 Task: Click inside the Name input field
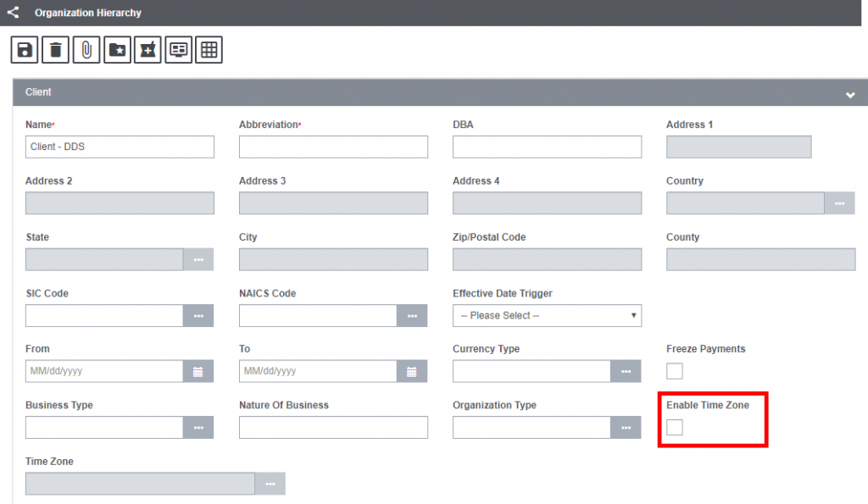click(119, 146)
